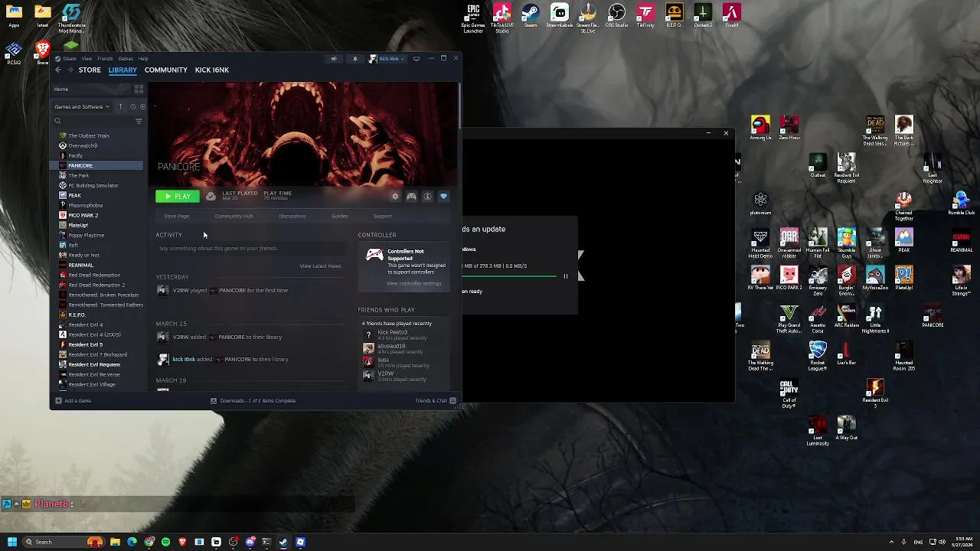Click the Windows Start button

tap(11, 542)
